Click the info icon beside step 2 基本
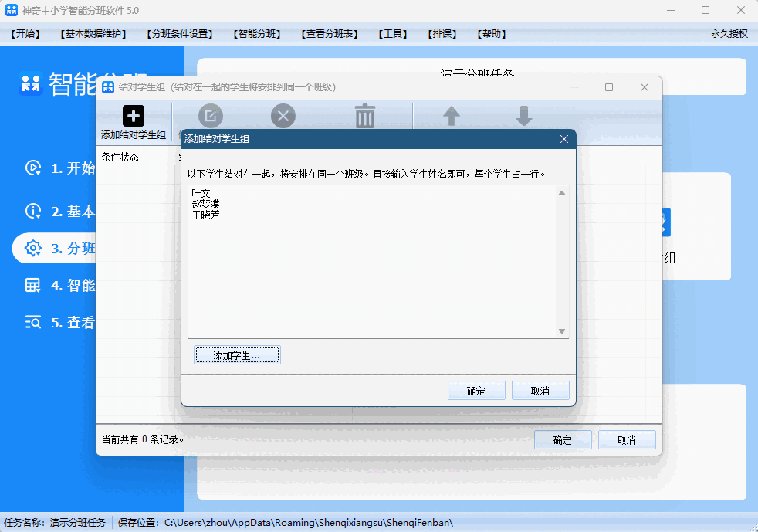 pyautogui.click(x=32, y=211)
